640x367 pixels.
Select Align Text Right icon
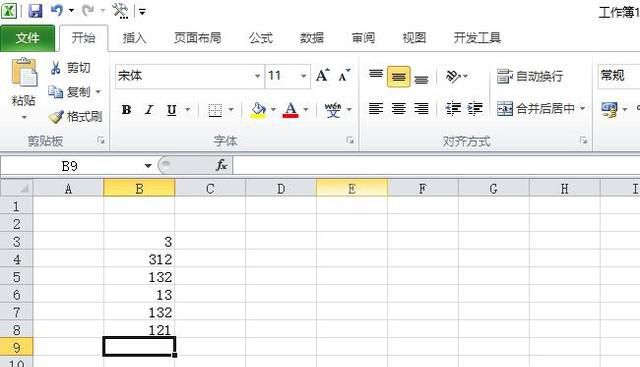click(x=421, y=109)
